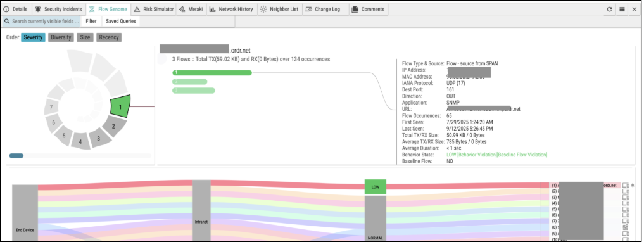Viewport: 644px width, 242px height.
Task: Switch to the Meraki tab
Action: pos(191,9)
